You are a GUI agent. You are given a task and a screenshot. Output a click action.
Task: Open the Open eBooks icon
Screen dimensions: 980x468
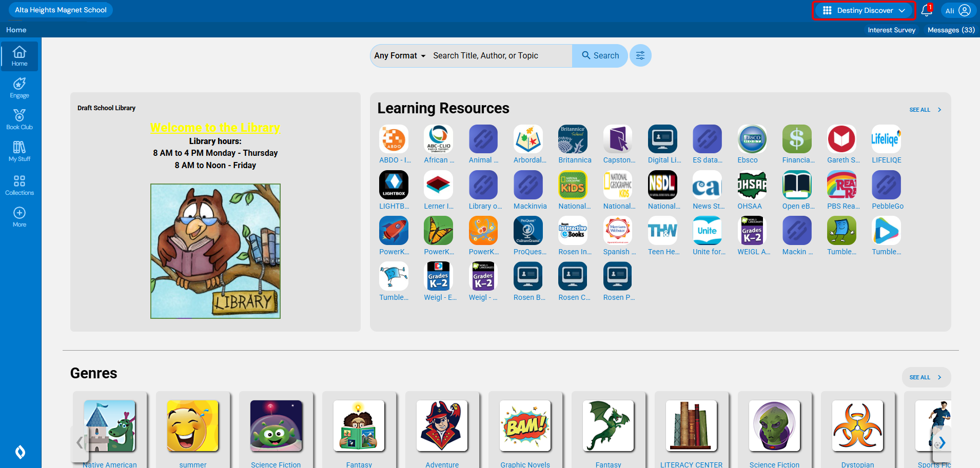click(x=797, y=185)
